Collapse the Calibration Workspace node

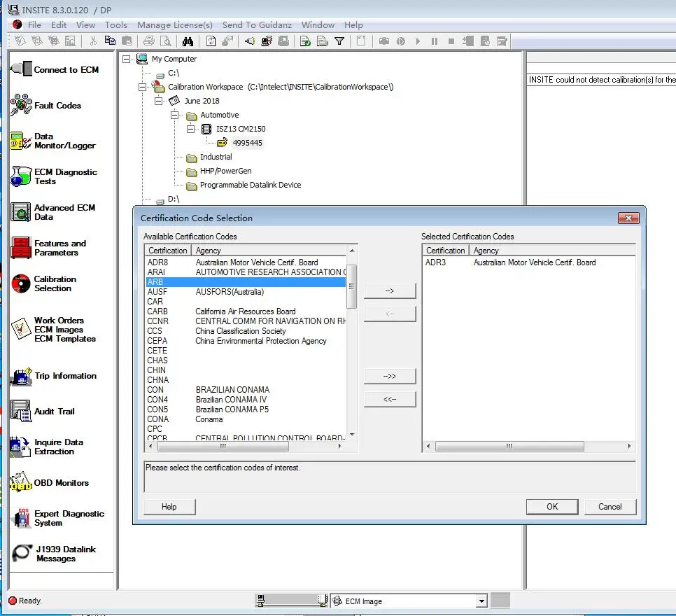[x=142, y=87]
